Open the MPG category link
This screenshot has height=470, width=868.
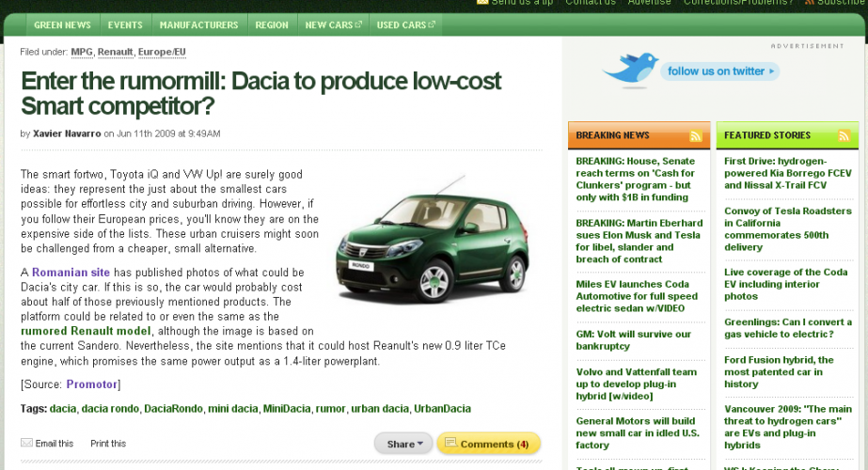82,52
